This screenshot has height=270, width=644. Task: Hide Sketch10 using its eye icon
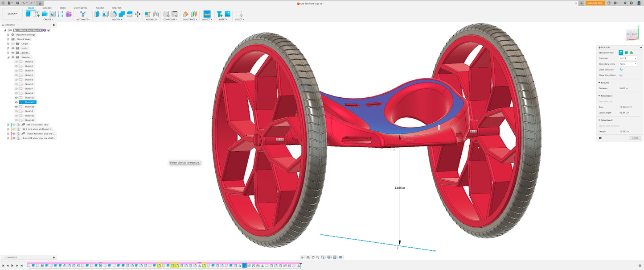pos(16,98)
